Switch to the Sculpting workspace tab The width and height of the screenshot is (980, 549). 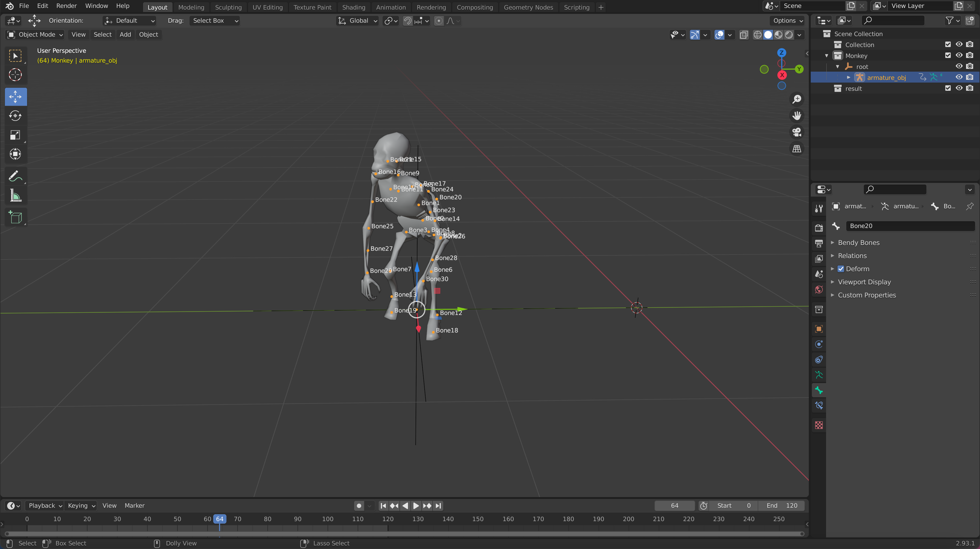pyautogui.click(x=228, y=7)
